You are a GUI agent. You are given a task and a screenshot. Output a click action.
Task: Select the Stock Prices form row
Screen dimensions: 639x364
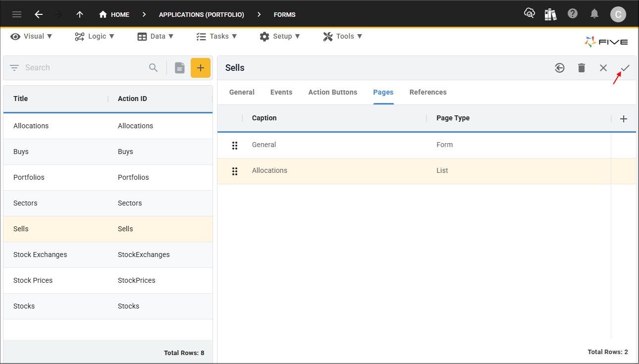(108, 280)
